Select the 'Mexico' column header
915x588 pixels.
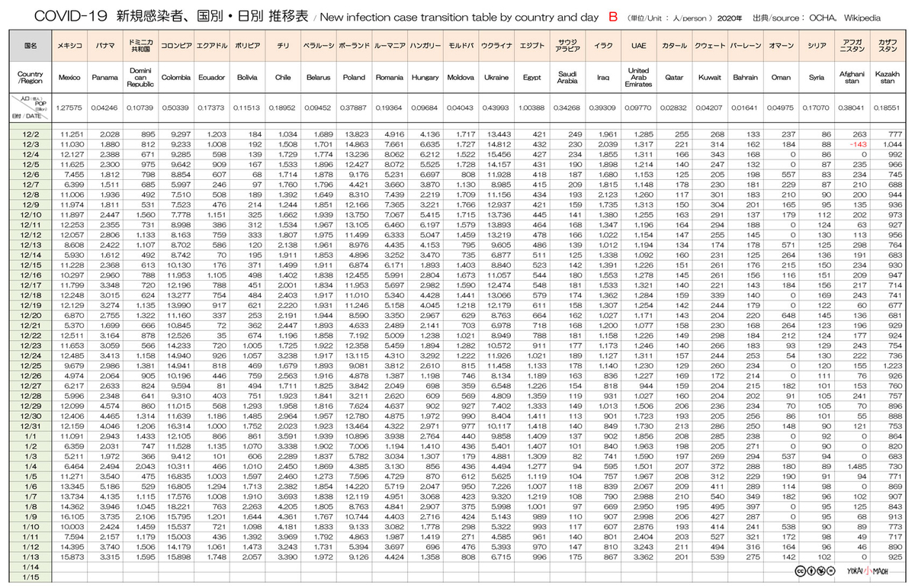coord(69,77)
